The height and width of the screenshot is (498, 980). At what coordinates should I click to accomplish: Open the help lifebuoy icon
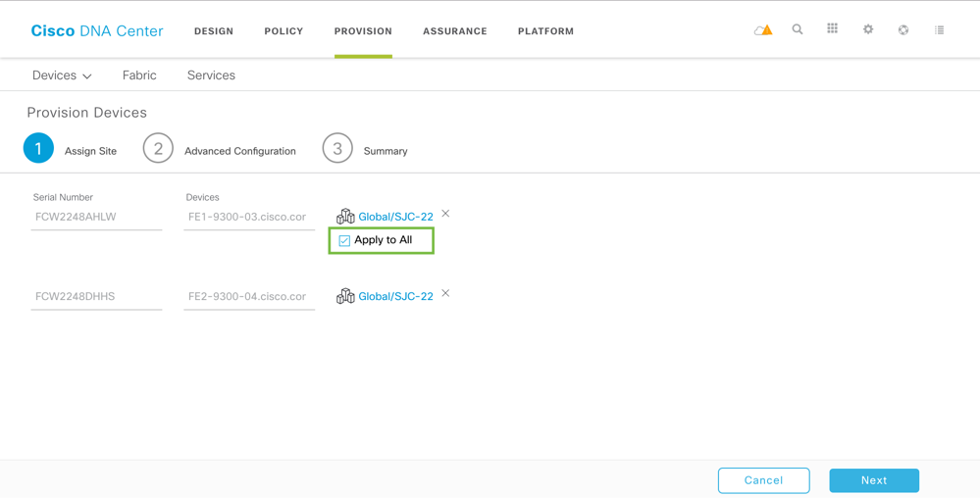coord(903,29)
